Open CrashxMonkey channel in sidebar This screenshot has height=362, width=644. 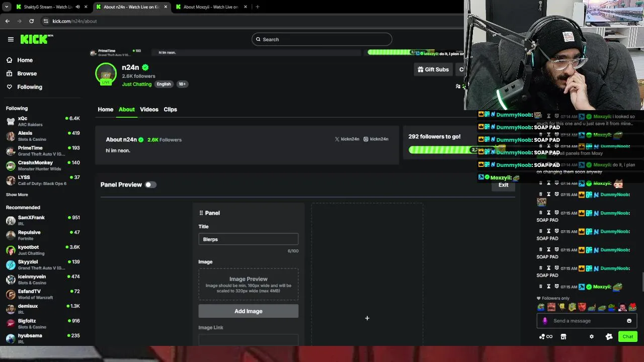[43, 165]
